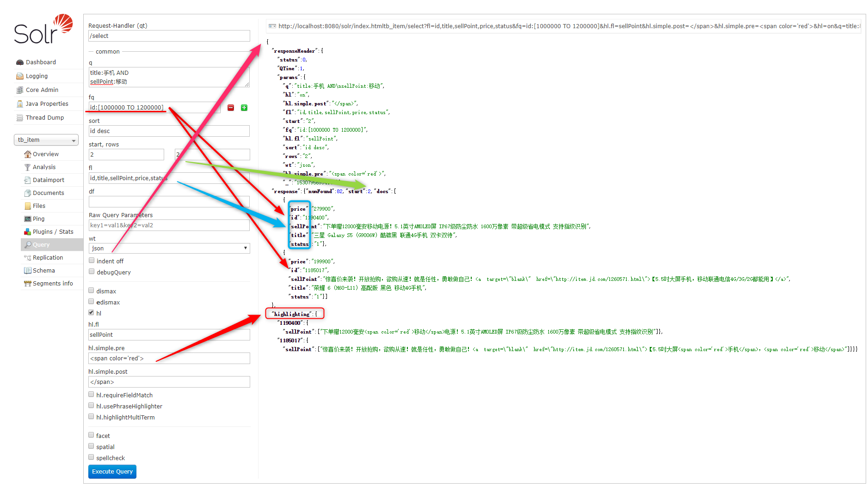Open the wt json format dropdown
Viewport: 868px width, 486px height.
click(x=169, y=249)
